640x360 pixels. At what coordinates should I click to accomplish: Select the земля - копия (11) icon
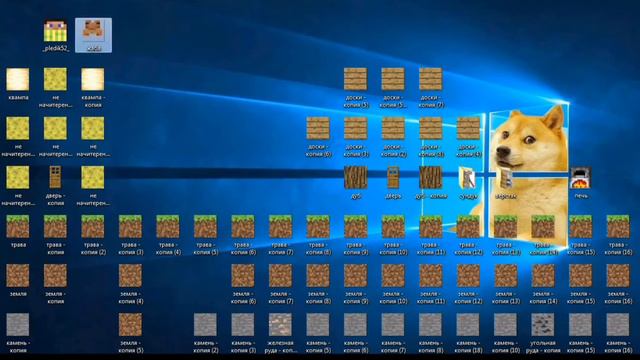431,275
